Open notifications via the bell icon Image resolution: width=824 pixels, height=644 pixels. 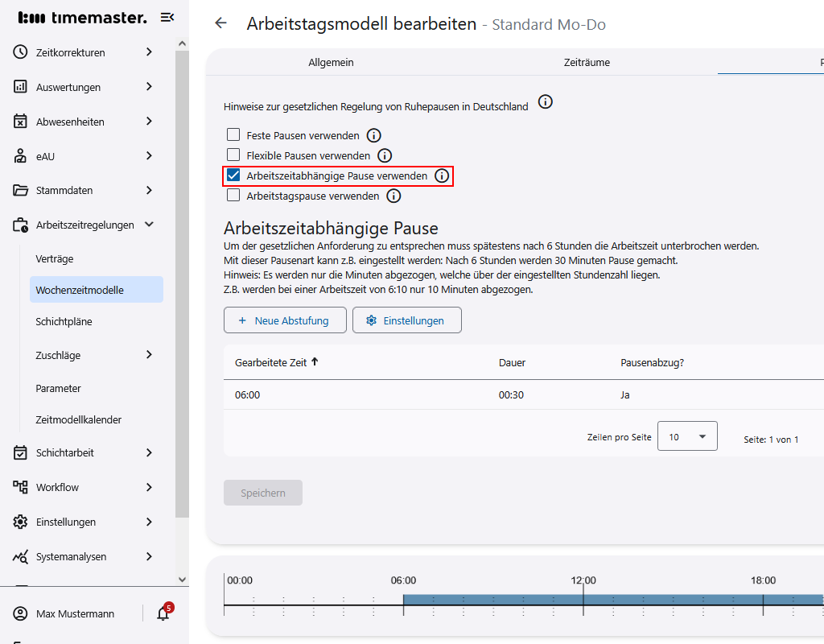[x=163, y=613]
